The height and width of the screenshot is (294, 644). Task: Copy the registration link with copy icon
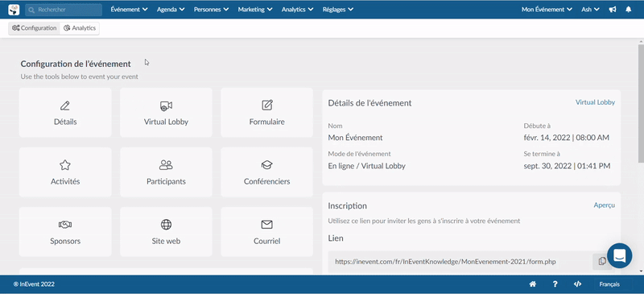602,262
